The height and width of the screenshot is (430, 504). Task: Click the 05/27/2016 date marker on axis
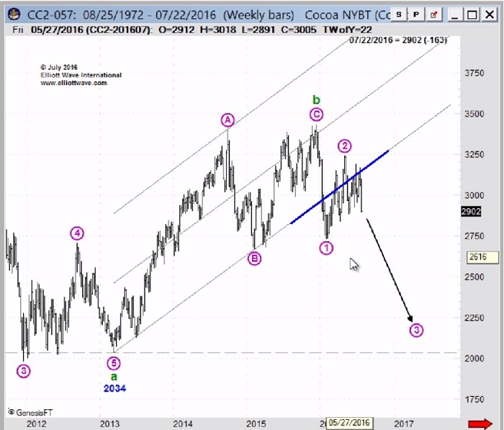pos(349,423)
